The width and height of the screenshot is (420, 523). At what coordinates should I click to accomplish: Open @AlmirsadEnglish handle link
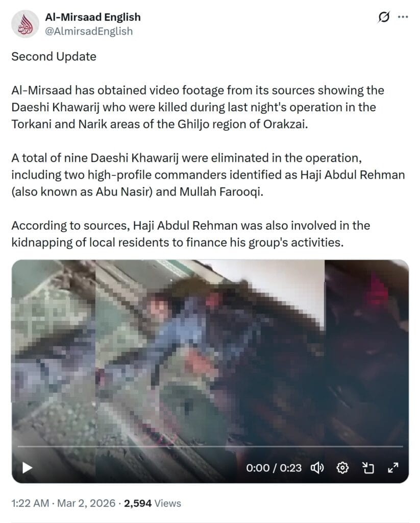[89, 31]
